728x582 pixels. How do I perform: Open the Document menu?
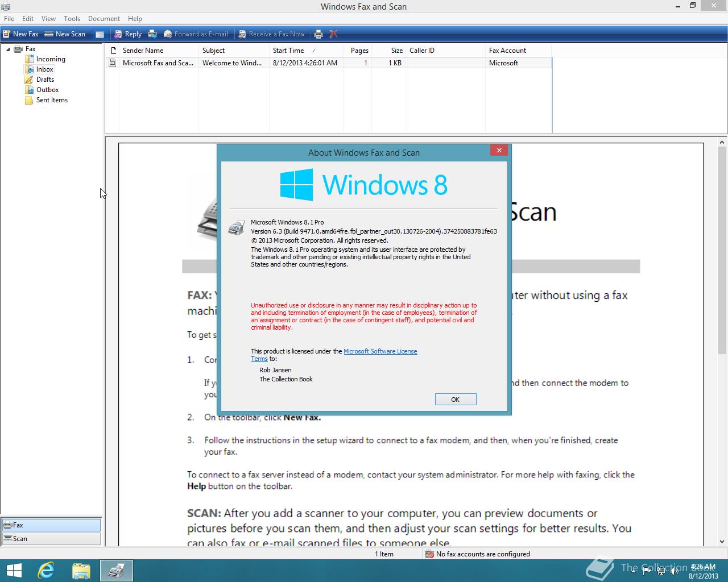[104, 19]
